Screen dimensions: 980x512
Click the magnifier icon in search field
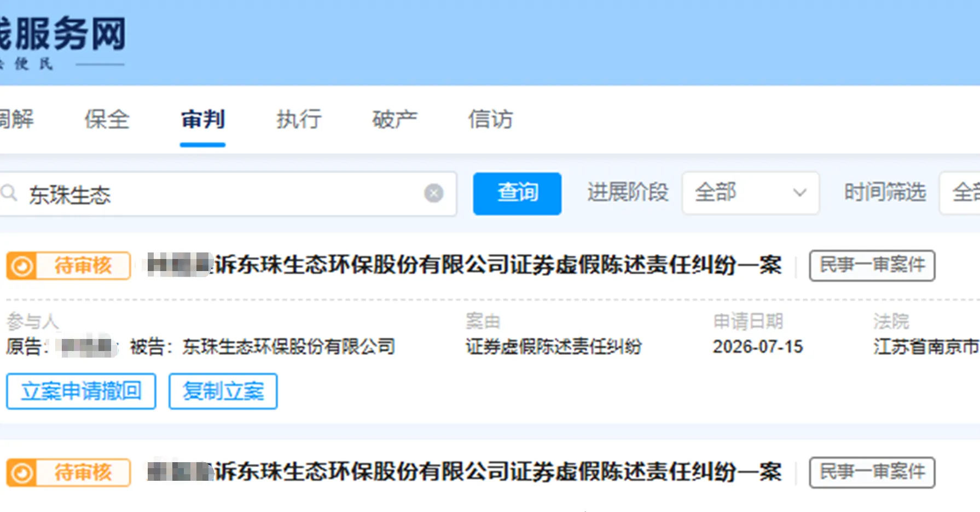[x=8, y=193]
